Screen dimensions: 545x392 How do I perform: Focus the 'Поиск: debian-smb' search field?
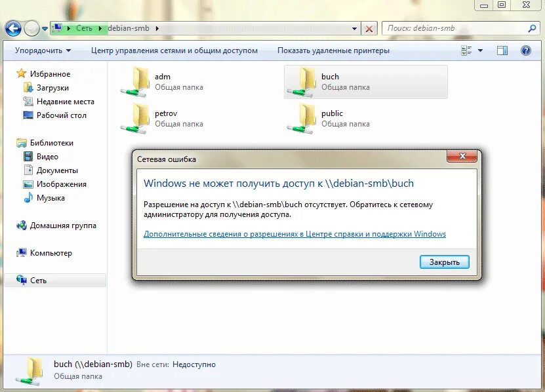point(454,28)
